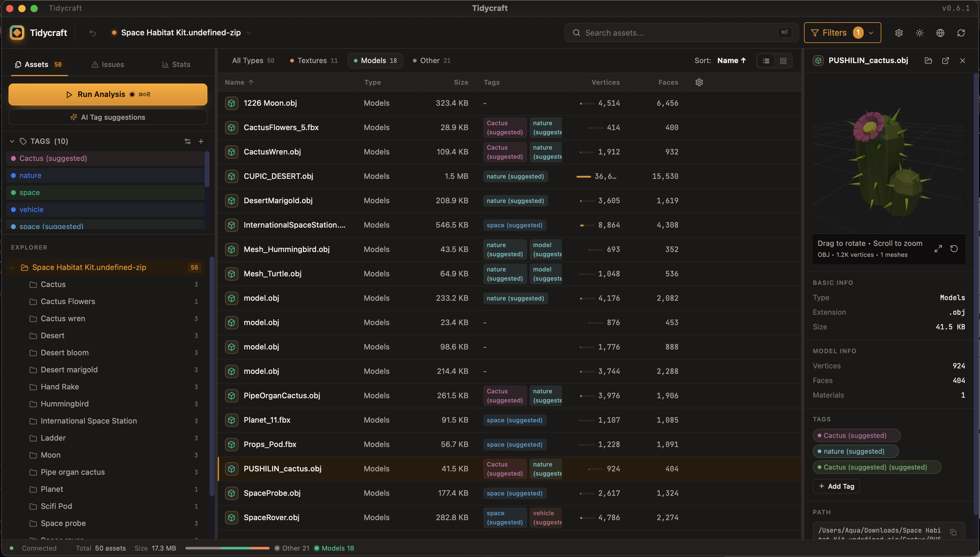Filter by Textures type
980x557 pixels.
(x=314, y=60)
